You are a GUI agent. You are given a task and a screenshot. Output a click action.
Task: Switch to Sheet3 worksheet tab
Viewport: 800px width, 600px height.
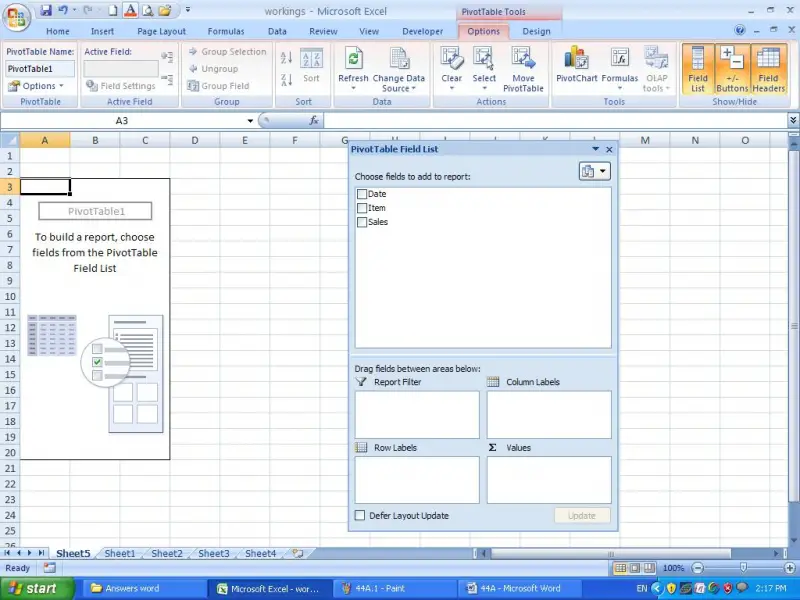pyautogui.click(x=214, y=554)
